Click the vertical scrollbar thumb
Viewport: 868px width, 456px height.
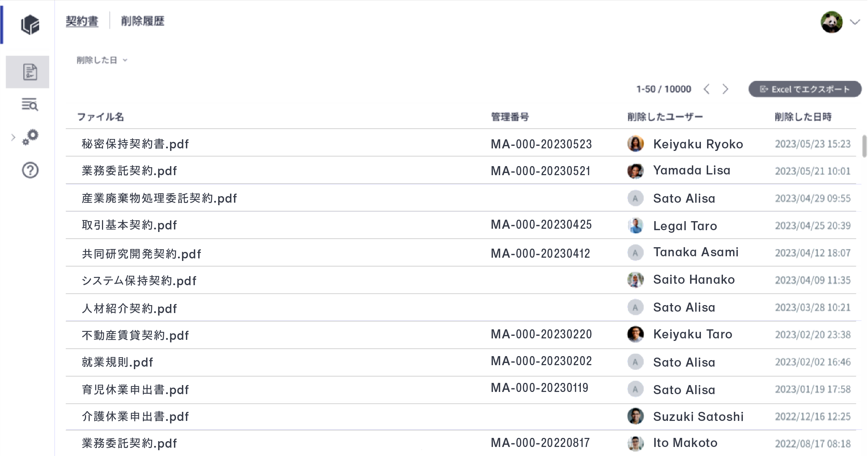point(864,146)
